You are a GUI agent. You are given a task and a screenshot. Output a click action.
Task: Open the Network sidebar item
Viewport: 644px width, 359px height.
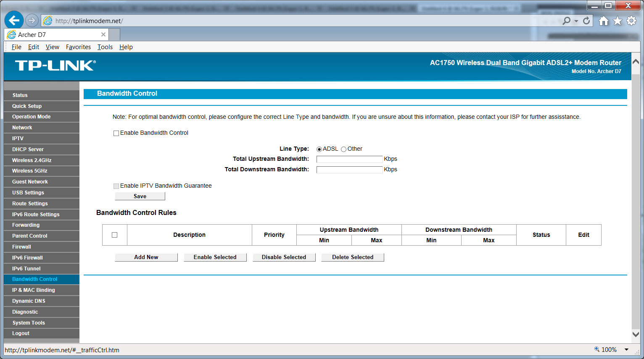(x=41, y=128)
